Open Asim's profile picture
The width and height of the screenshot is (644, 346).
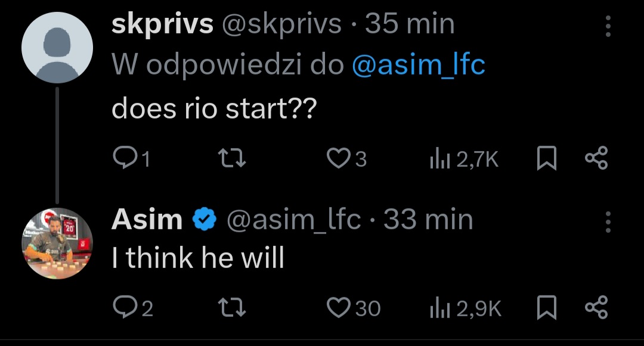[x=57, y=243]
